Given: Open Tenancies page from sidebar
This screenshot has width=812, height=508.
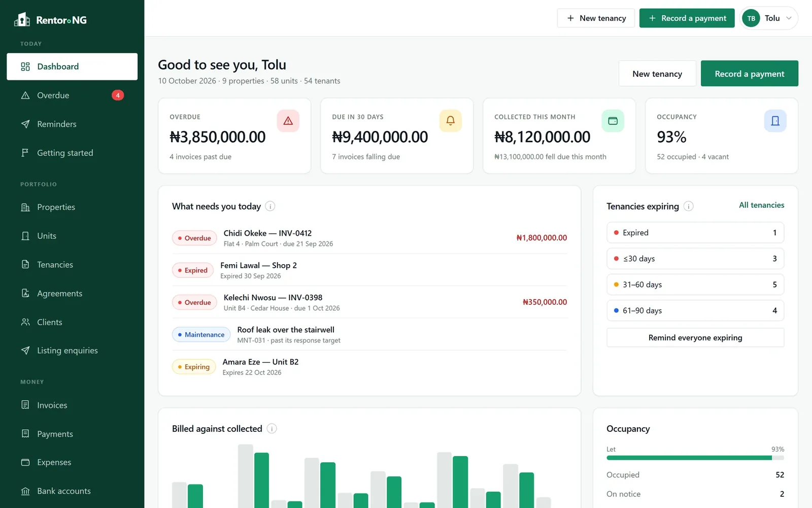Looking at the screenshot, I should (72, 265).
